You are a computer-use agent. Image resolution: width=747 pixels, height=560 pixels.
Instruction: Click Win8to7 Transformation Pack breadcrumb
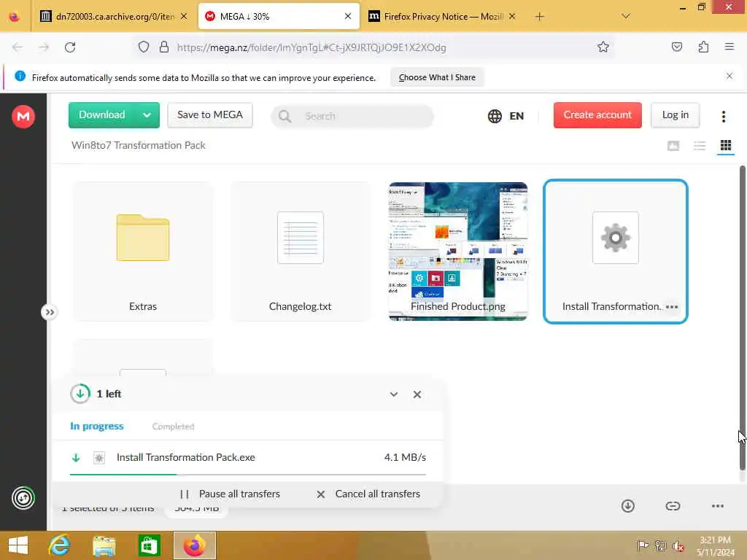coord(138,145)
